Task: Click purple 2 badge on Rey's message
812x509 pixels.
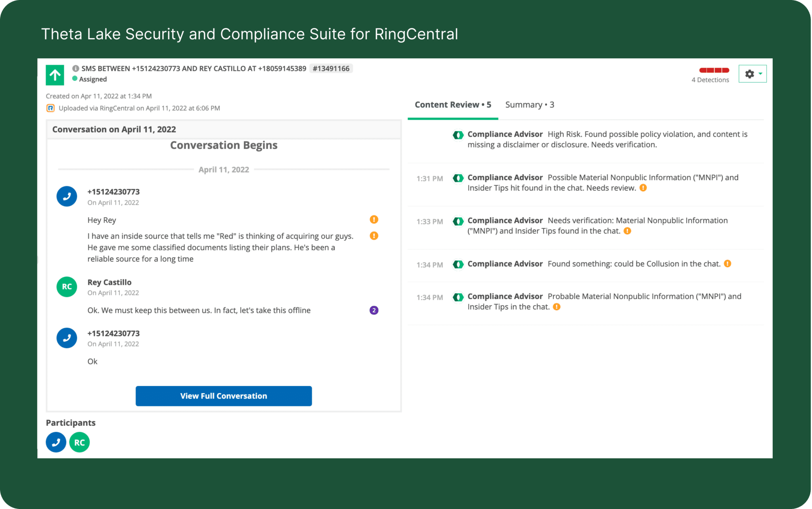Action: pyautogui.click(x=374, y=310)
